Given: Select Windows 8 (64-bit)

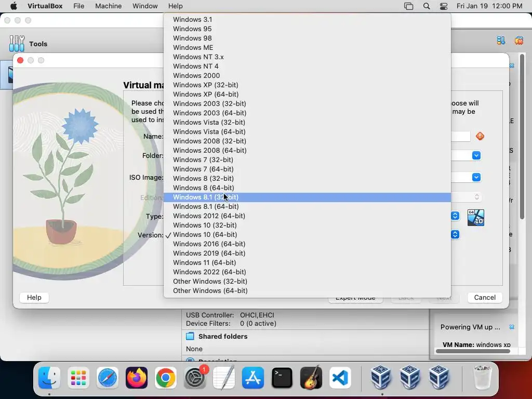Looking at the screenshot, I should 307,188.
